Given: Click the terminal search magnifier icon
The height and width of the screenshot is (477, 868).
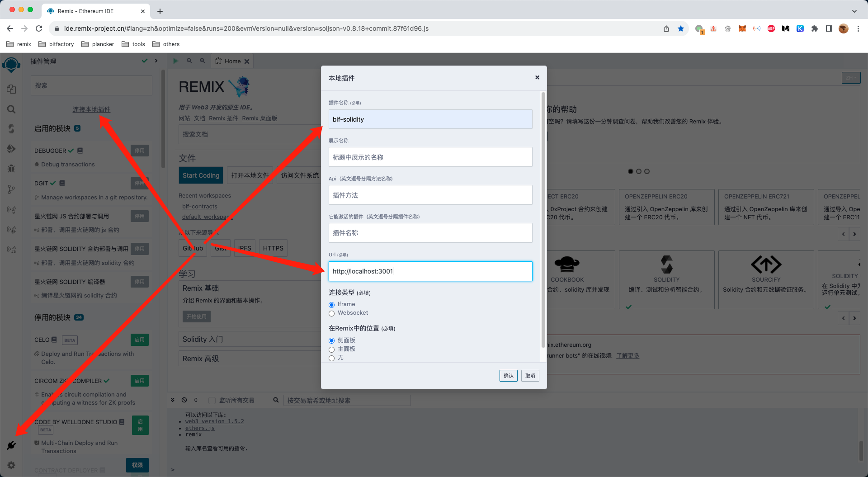Looking at the screenshot, I should point(276,400).
